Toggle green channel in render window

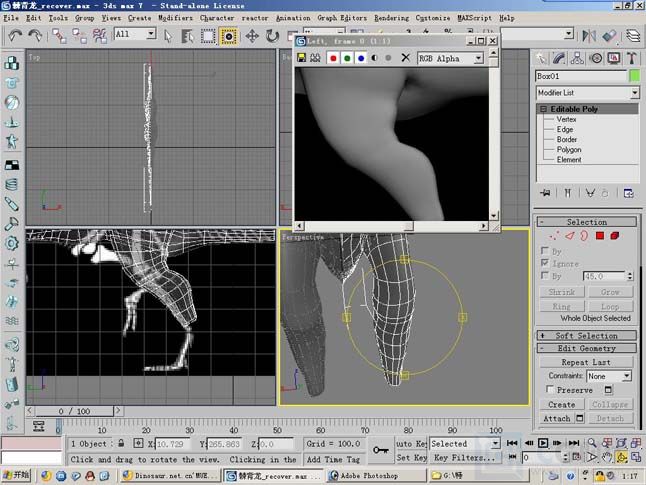click(x=347, y=58)
